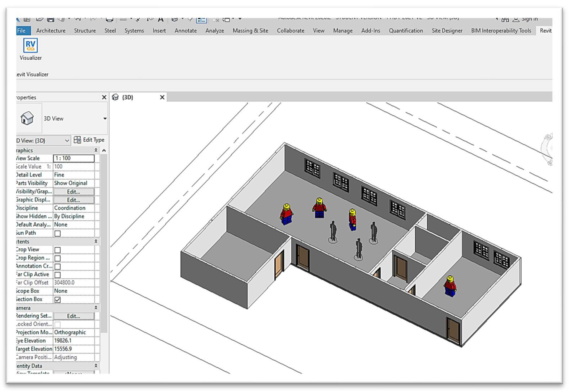This screenshot has width=569, height=392.
Task: Uncheck the Section Box checkbox
Action: tap(58, 300)
